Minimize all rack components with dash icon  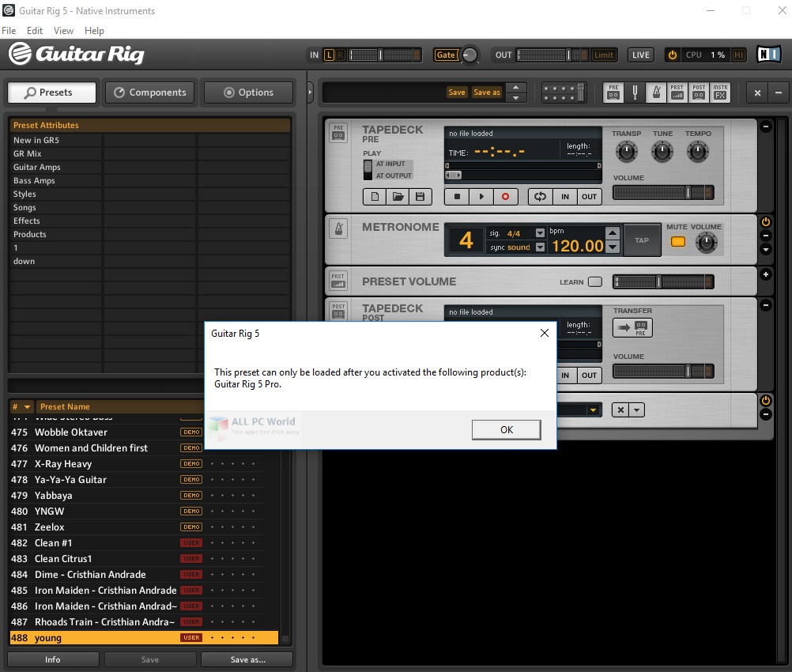(779, 92)
